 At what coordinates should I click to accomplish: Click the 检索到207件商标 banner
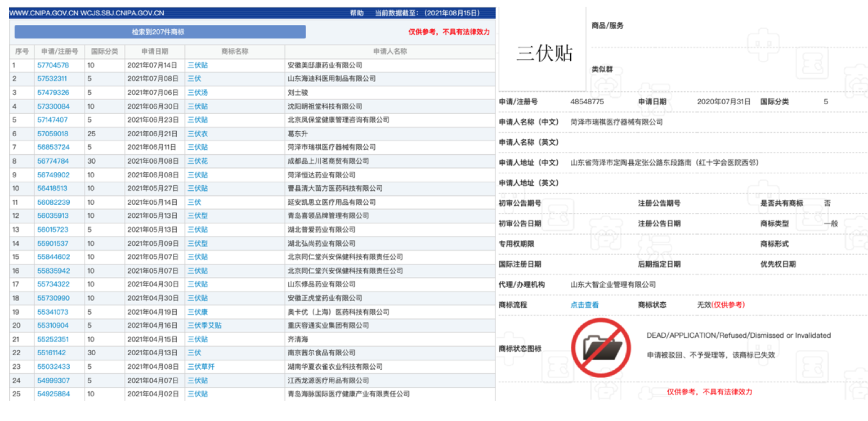click(x=159, y=32)
